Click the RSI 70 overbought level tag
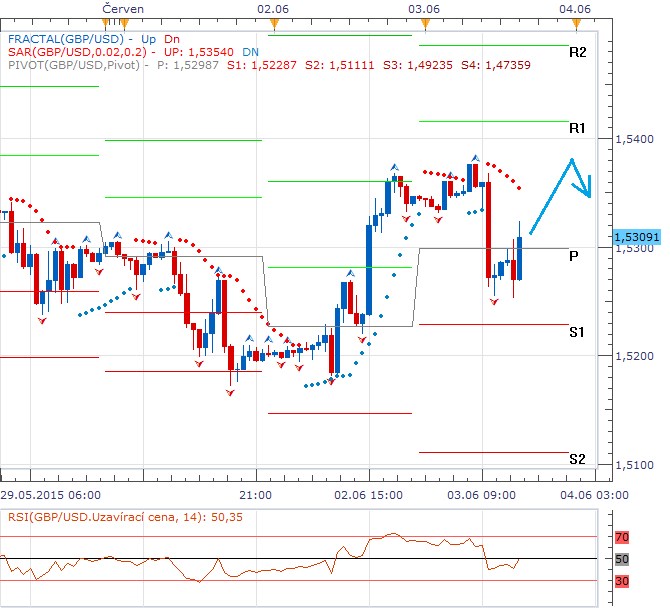 620,538
